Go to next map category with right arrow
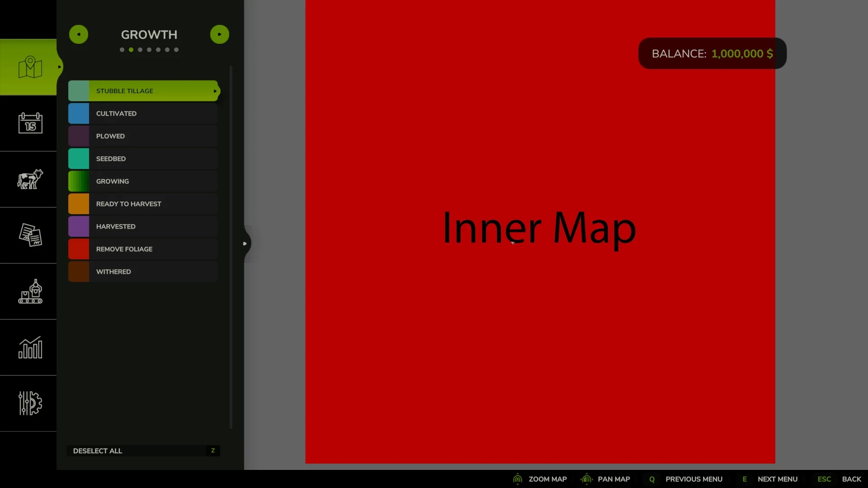The height and width of the screenshot is (488, 868). click(x=220, y=34)
